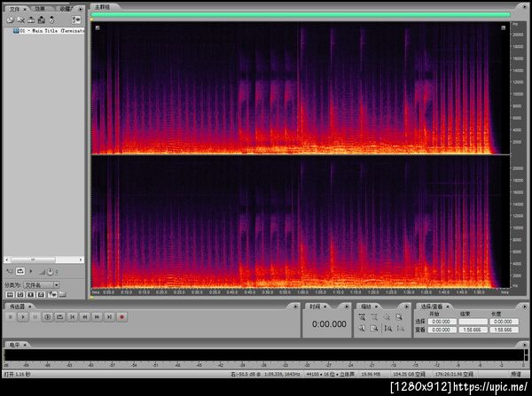Click Zoom Out Horizontally icon

coord(374,317)
